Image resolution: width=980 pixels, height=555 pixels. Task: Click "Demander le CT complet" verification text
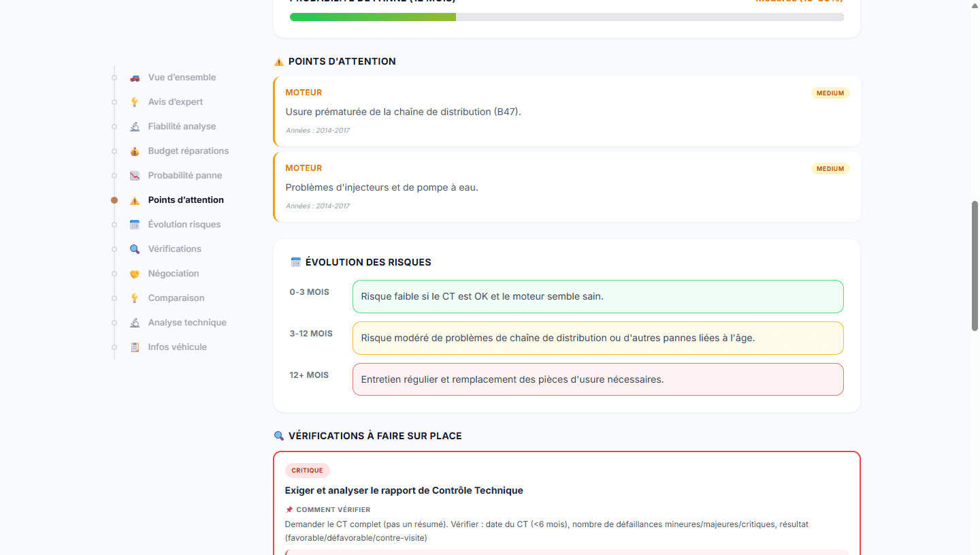point(546,531)
